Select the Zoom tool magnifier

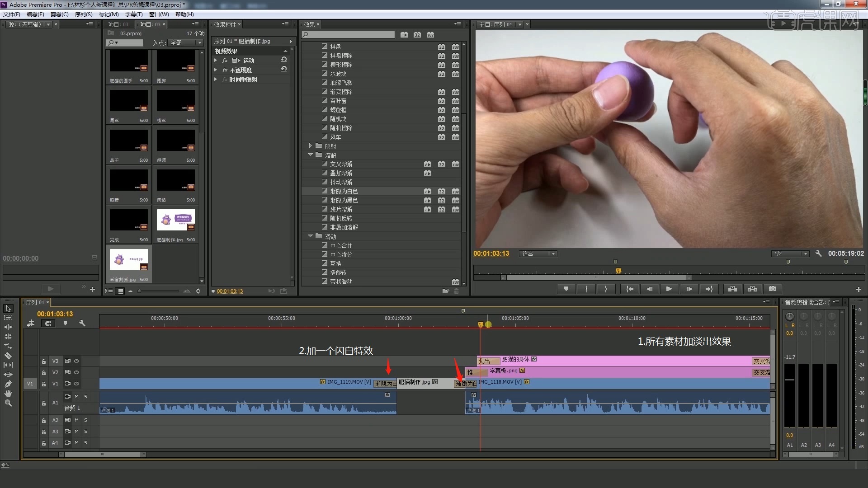coord(8,403)
